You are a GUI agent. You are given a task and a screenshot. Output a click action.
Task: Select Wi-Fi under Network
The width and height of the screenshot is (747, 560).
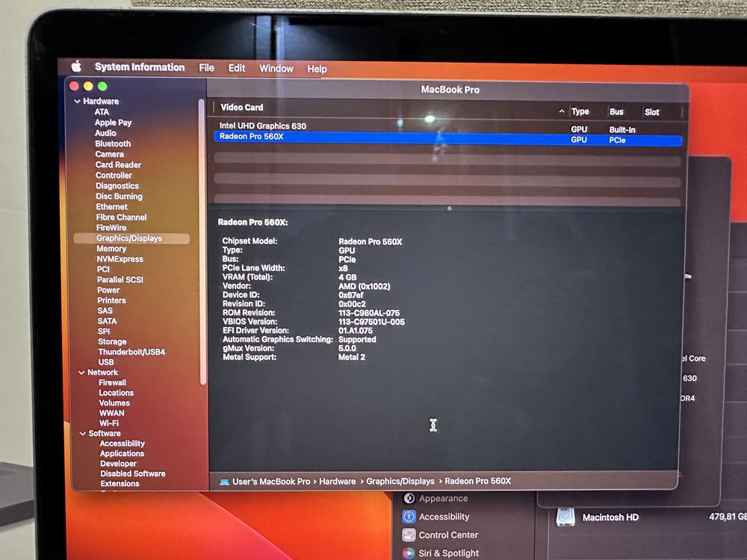[x=109, y=423]
